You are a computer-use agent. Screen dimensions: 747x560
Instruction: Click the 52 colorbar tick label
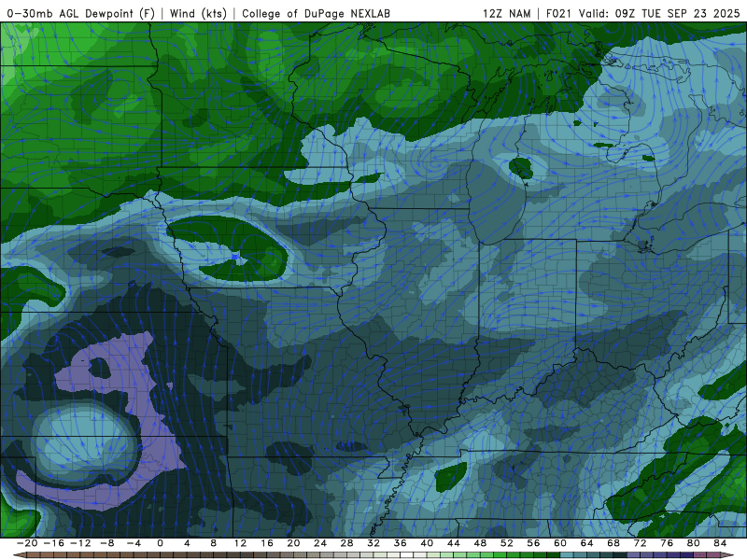[x=507, y=543]
